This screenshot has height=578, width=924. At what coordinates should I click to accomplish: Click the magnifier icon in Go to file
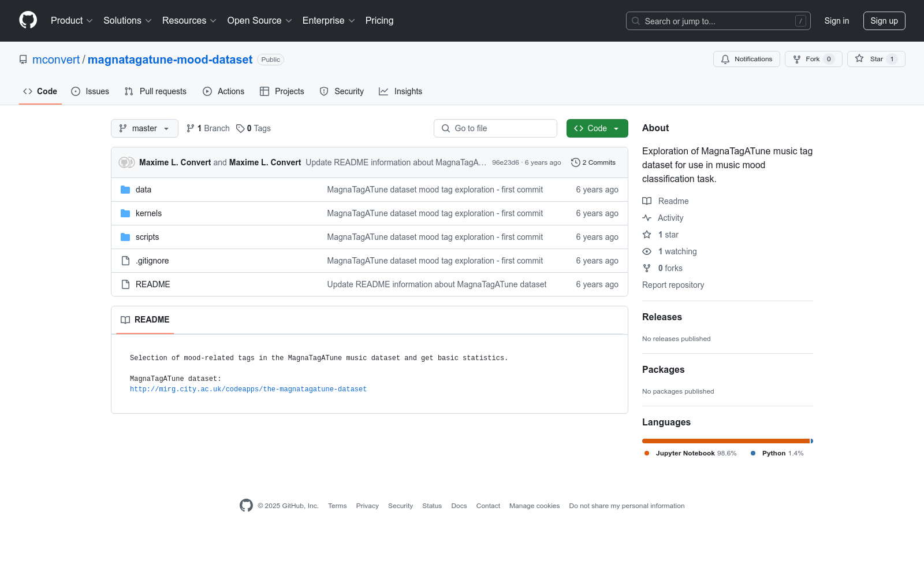tap(446, 128)
